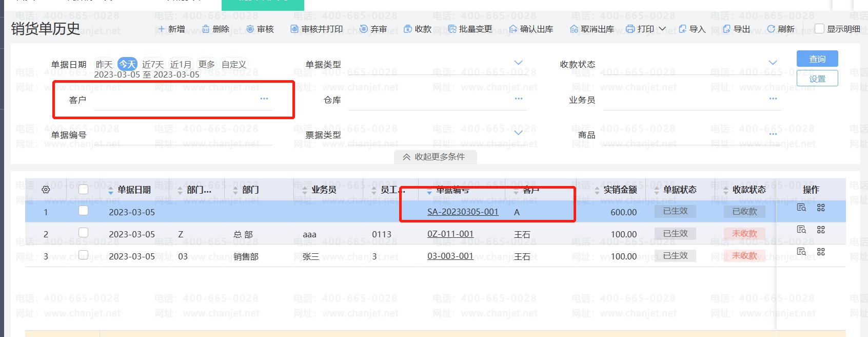Open the 业务员 lookup ellipsis
This screenshot has height=337, width=868.
(x=773, y=99)
